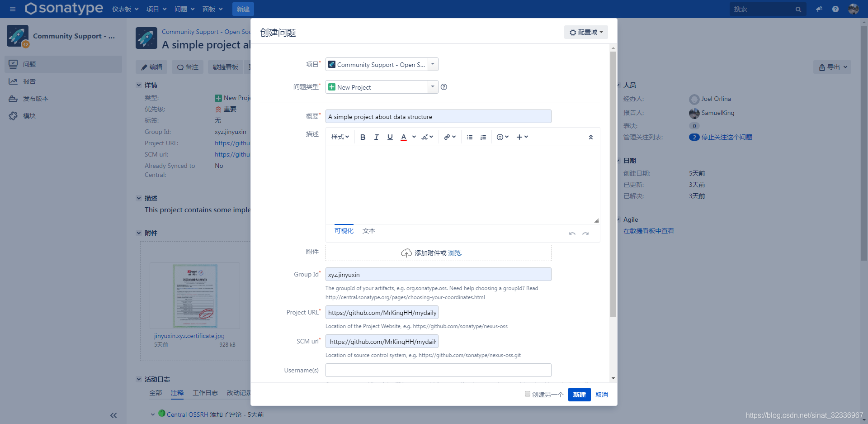Click the 敏捷看板 agile board button
Image resolution: width=868 pixels, height=424 pixels.
pyautogui.click(x=226, y=67)
